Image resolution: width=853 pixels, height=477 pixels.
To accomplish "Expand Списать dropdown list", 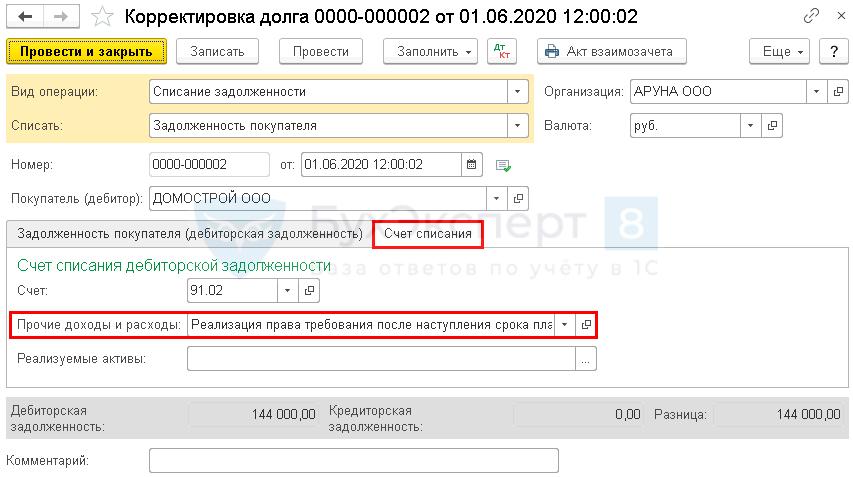I will pos(518,125).
